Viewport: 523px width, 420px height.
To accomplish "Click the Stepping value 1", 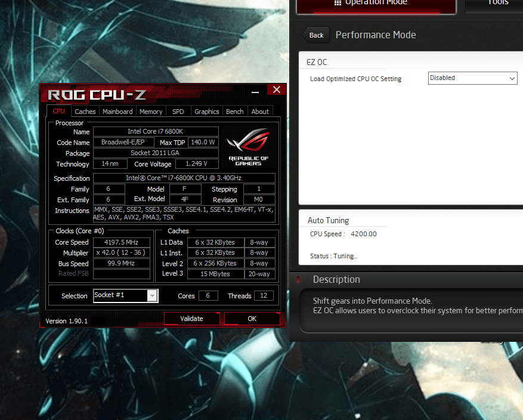I will pos(259,189).
